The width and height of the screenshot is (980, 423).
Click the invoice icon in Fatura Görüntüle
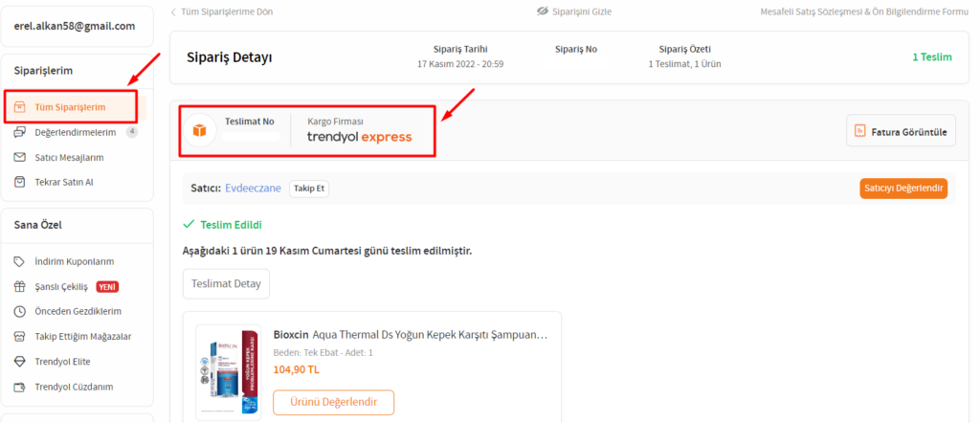[860, 131]
